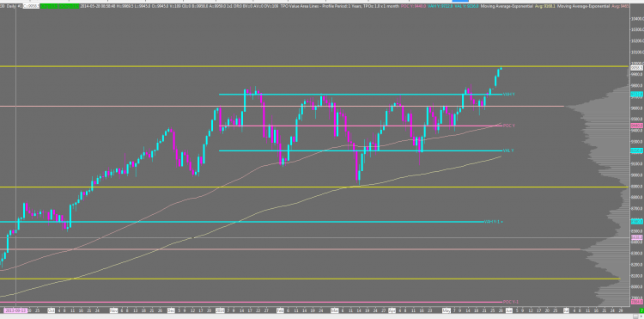Click the POC Y-1 label near bottom
Image resolution: width=644 pixels, height=319 pixels.
pos(509,302)
